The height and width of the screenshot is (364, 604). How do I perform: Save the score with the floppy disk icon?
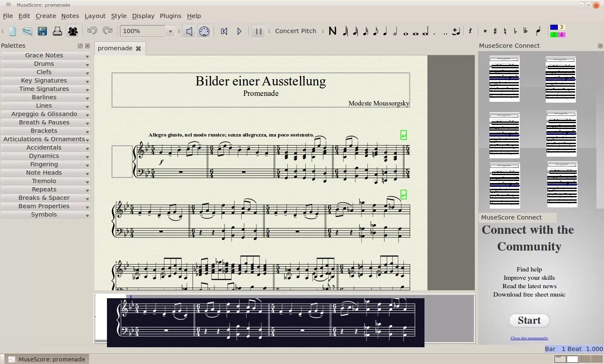[42, 31]
